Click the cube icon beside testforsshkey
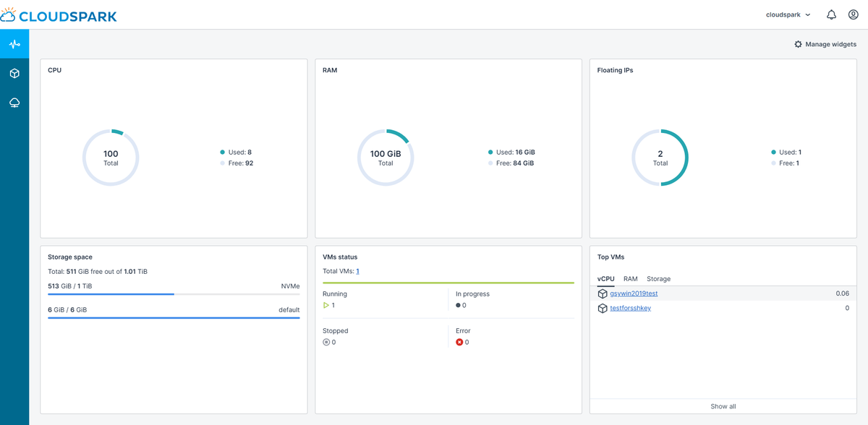 pos(603,308)
